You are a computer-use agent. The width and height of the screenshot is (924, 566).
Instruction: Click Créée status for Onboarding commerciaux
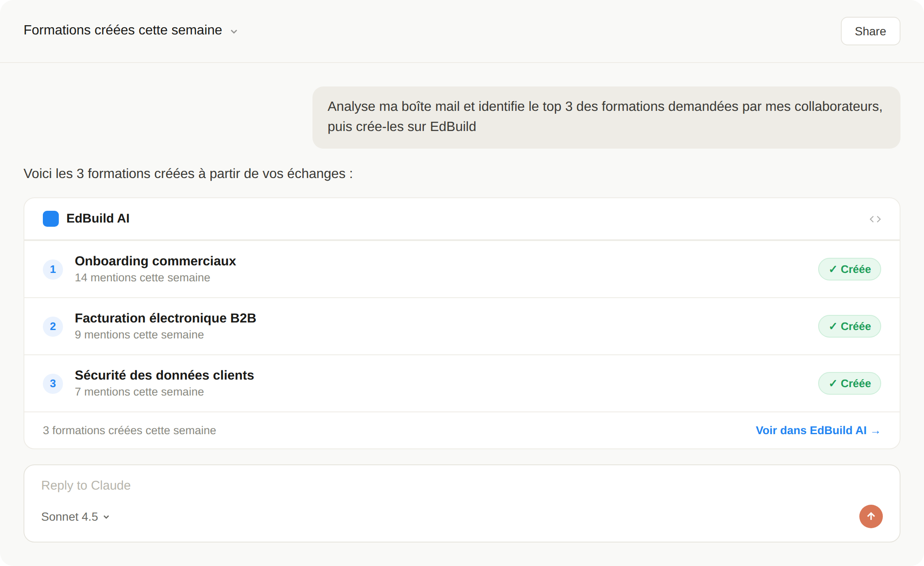click(x=849, y=269)
